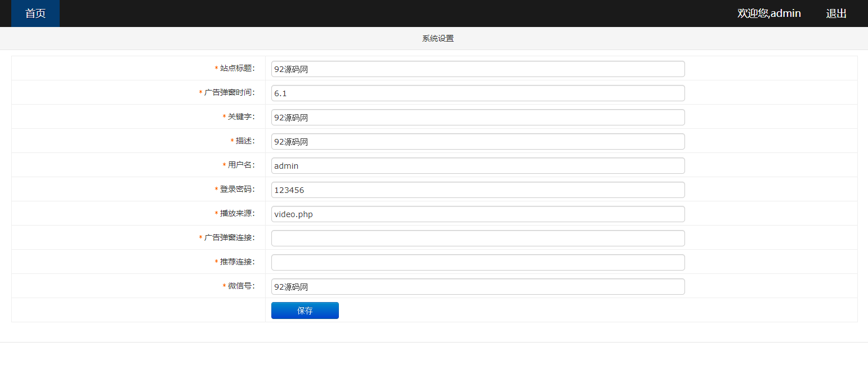Click the 广告弹窗连接 label
The width and height of the screenshot is (868, 387).
pos(229,237)
